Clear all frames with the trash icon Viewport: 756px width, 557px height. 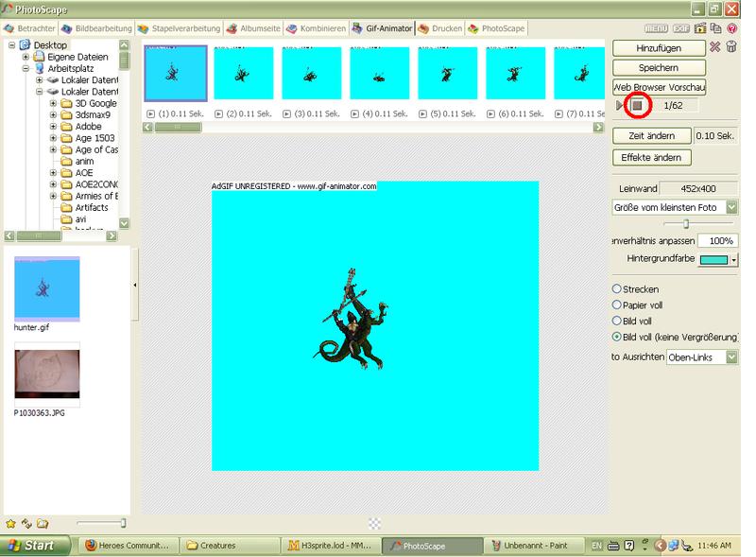tap(731, 47)
